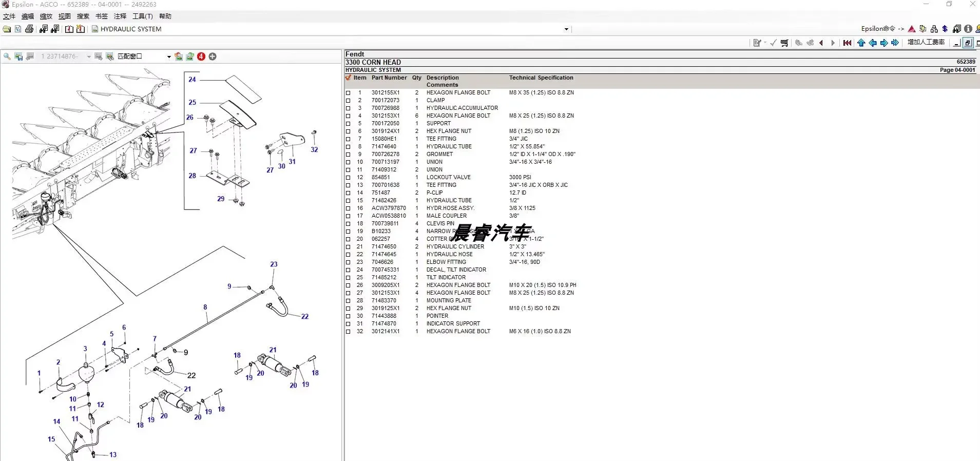
Task: Select checkbox for item 28 mounting plate
Action: point(348,301)
